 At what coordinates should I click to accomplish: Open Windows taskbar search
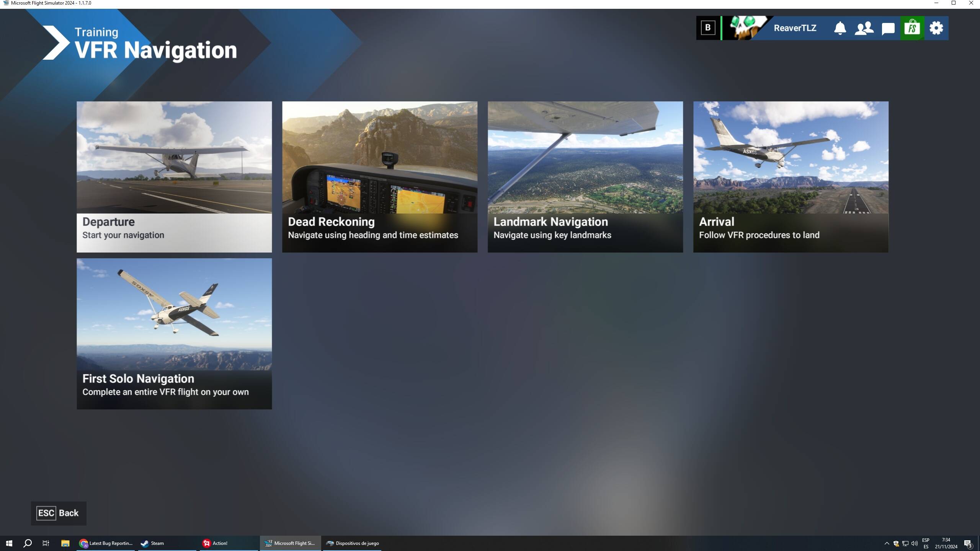click(x=28, y=543)
